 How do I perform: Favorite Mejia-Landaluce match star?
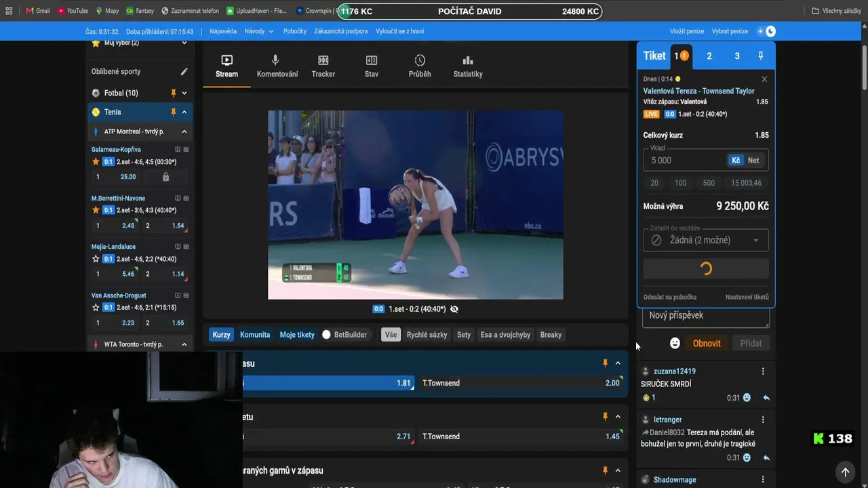[x=96, y=259]
